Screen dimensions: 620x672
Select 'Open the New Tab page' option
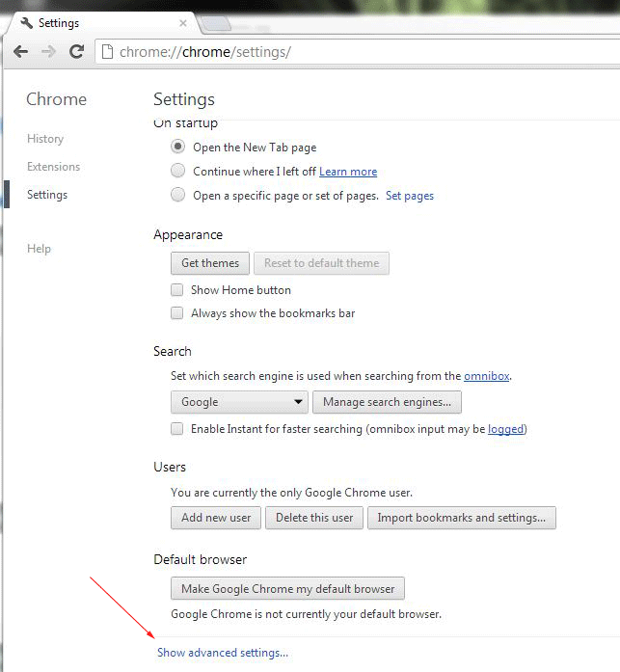point(177,148)
